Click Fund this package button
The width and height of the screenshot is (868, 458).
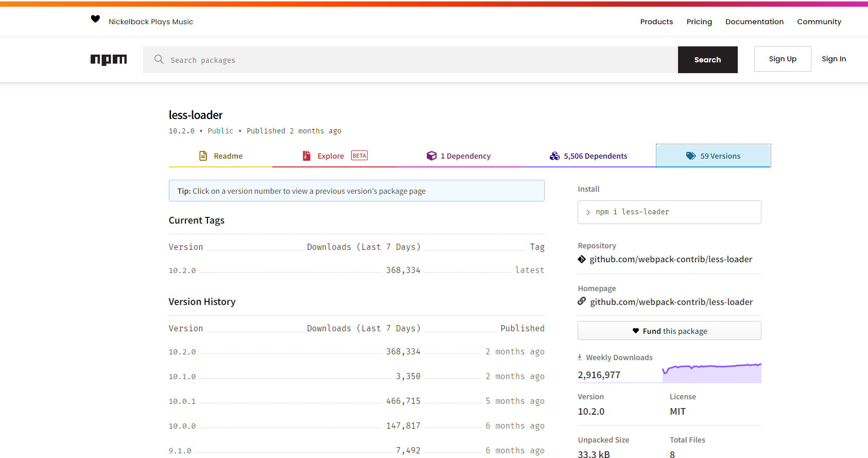pyautogui.click(x=669, y=331)
